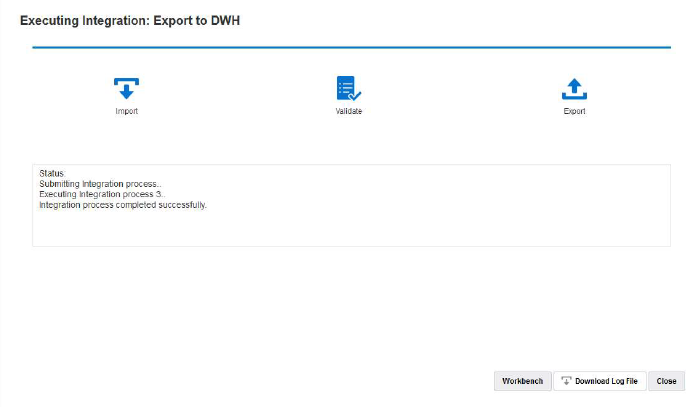Open the Workbench
Screen dimensions: 700x418
522,381
